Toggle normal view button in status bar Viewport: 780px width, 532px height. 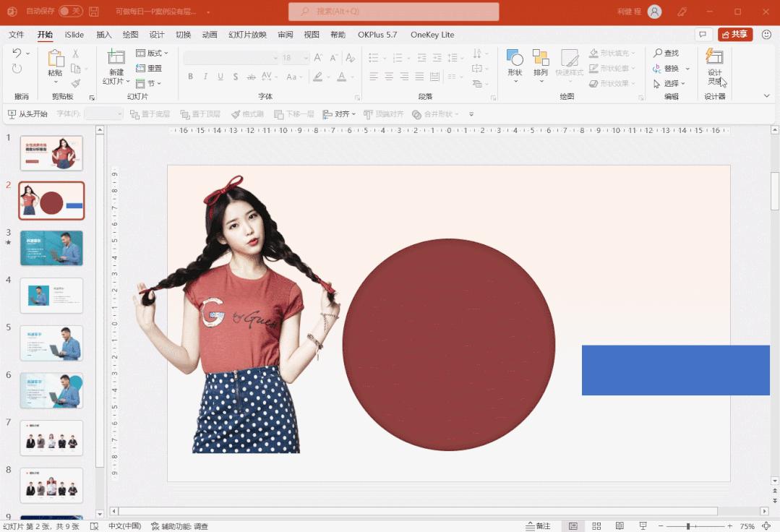(x=573, y=526)
